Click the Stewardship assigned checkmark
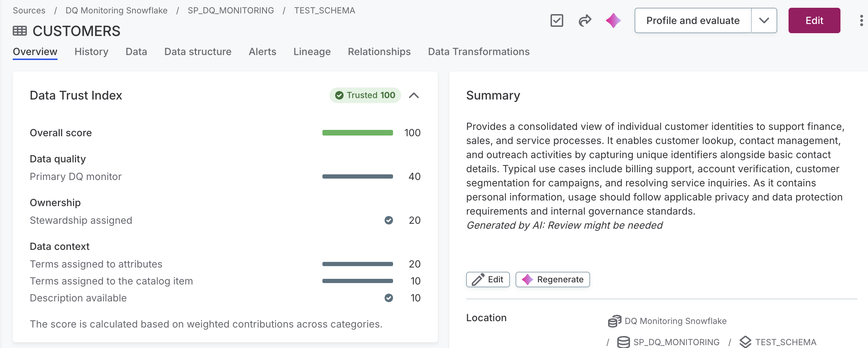The height and width of the screenshot is (348, 868). click(388, 220)
